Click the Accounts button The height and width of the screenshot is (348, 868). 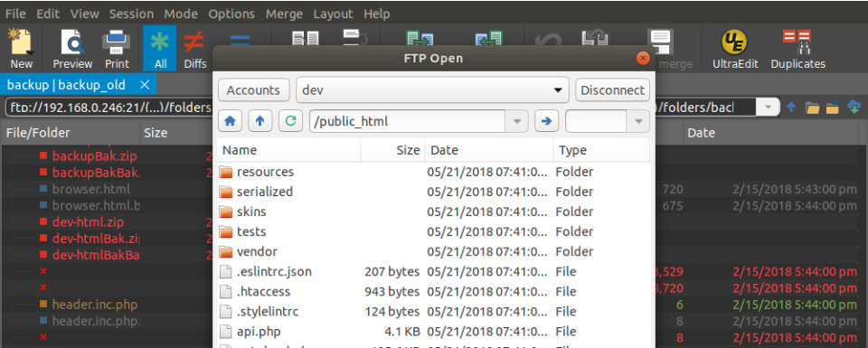point(253,90)
